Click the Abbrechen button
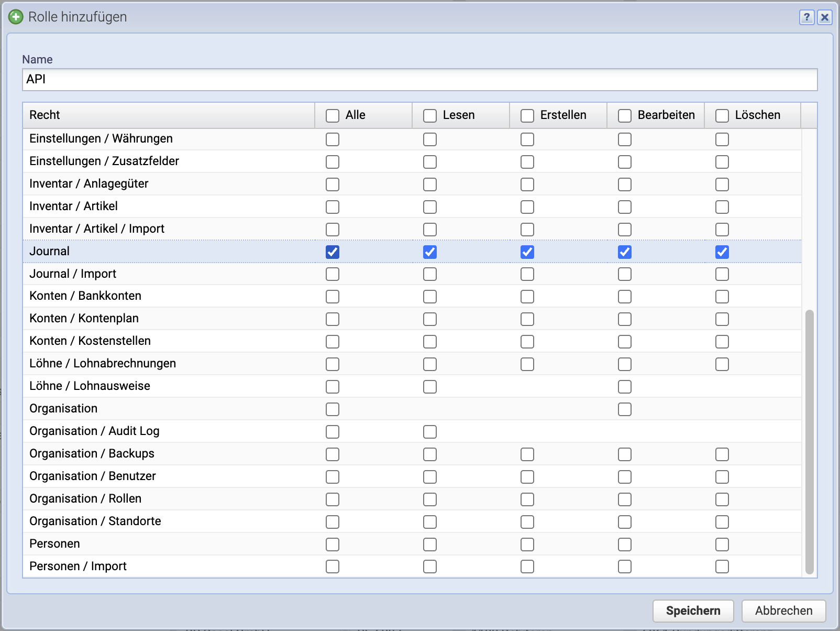This screenshot has width=840, height=631. click(783, 611)
